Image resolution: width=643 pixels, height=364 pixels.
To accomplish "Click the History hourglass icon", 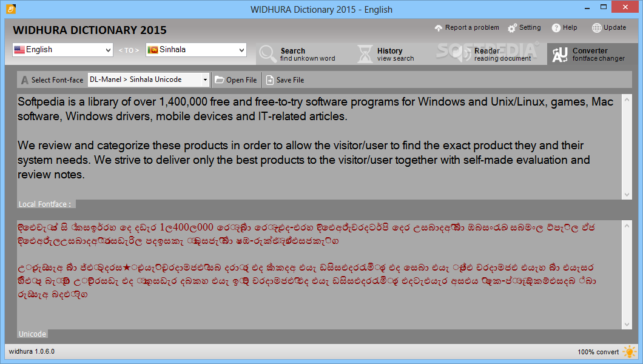I will click(x=365, y=54).
